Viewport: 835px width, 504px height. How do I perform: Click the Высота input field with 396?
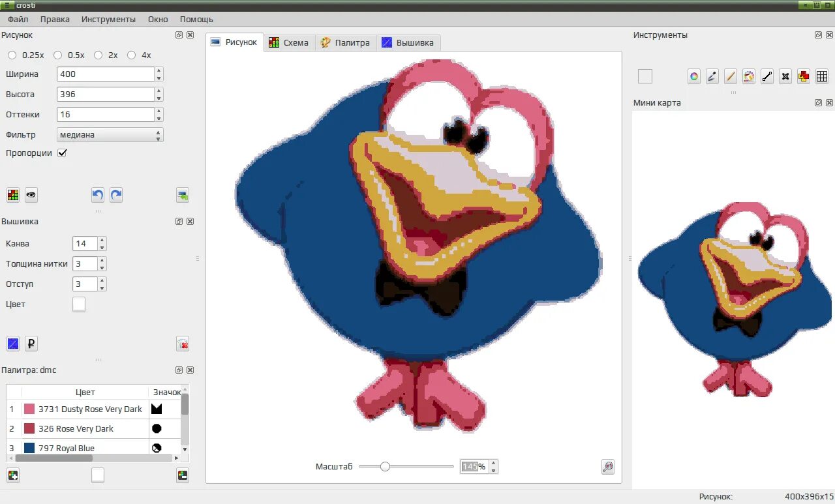(106, 95)
